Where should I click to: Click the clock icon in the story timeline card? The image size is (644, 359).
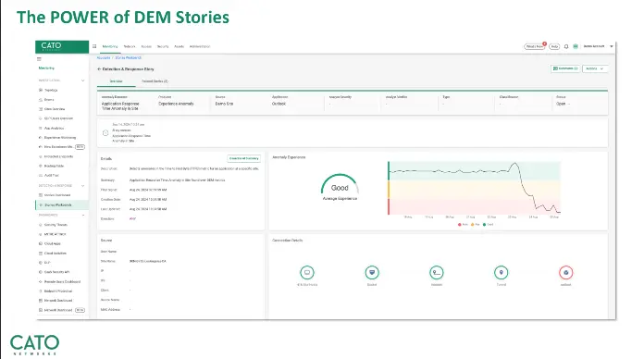105,132
